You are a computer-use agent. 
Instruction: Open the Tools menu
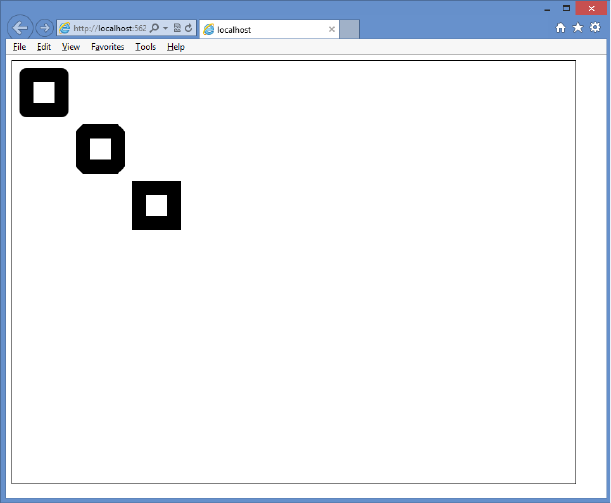click(x=145, y=47)
